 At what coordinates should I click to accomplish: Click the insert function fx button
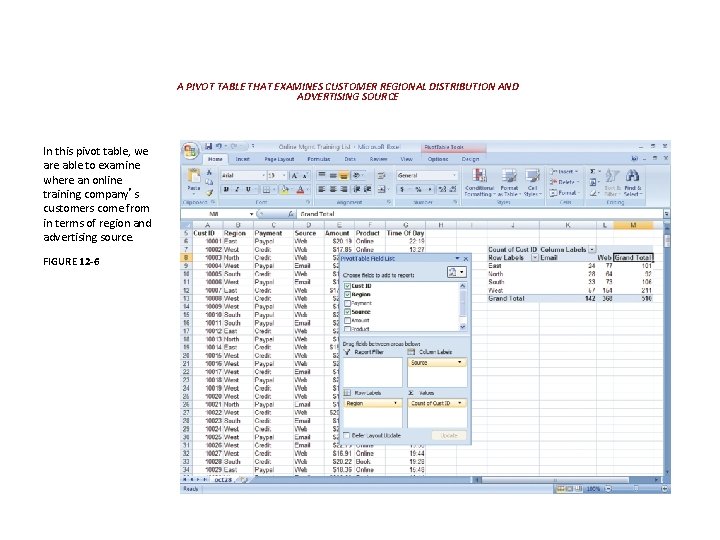pos(291,214)
